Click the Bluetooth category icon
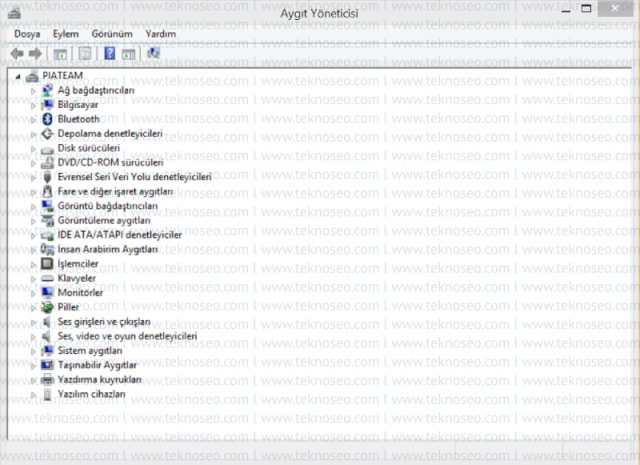 pyautogui.click(x=47, y=119)
